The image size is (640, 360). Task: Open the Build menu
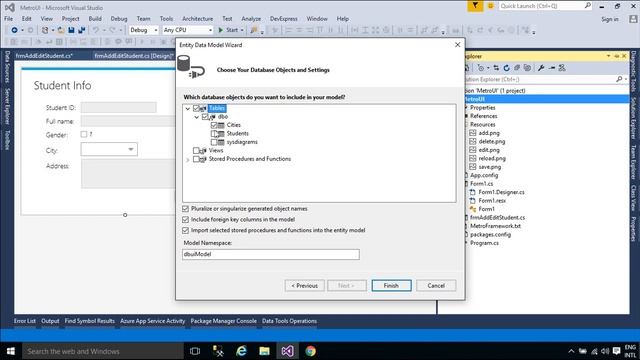(95, 19)
